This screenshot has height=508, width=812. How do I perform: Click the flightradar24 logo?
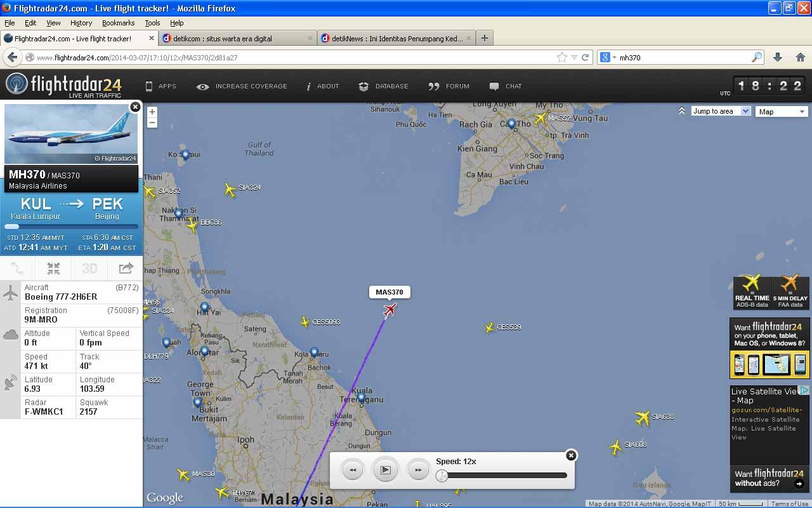pyautogui.click(x=63, y=85)
